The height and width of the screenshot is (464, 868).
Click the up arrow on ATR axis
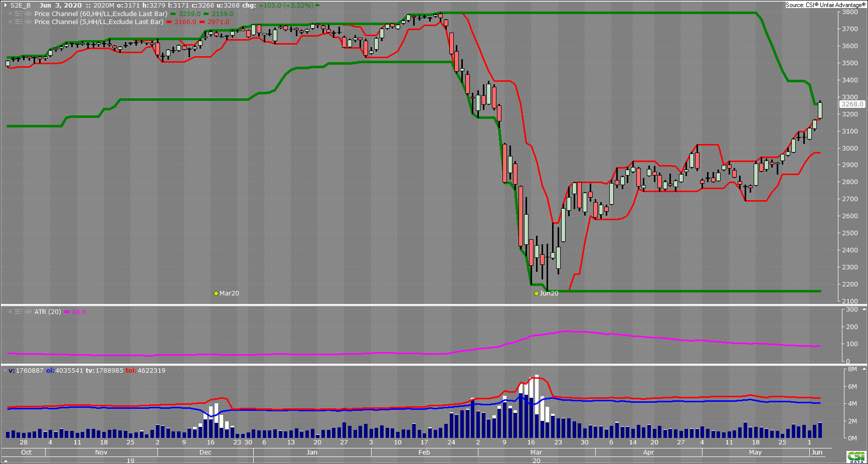point(864,310)
